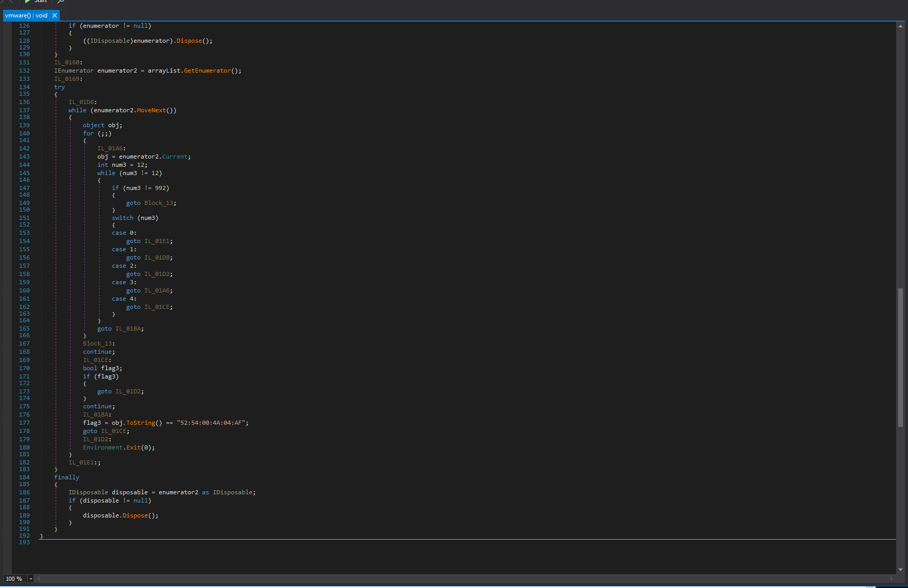The image size is (908, 588).
Task: Click "case 2:" on line 157
Action: 124,266
